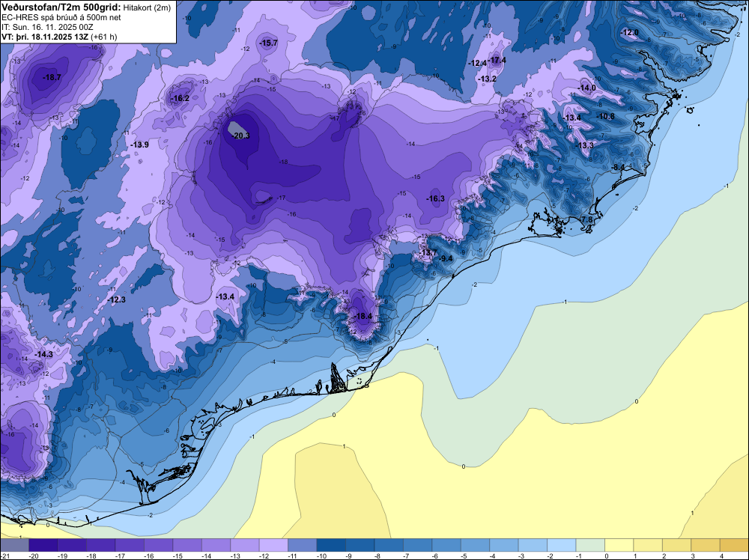
Task: Click the pale yellow legend swatch labeled 0
Action: [x=619, y=546]
